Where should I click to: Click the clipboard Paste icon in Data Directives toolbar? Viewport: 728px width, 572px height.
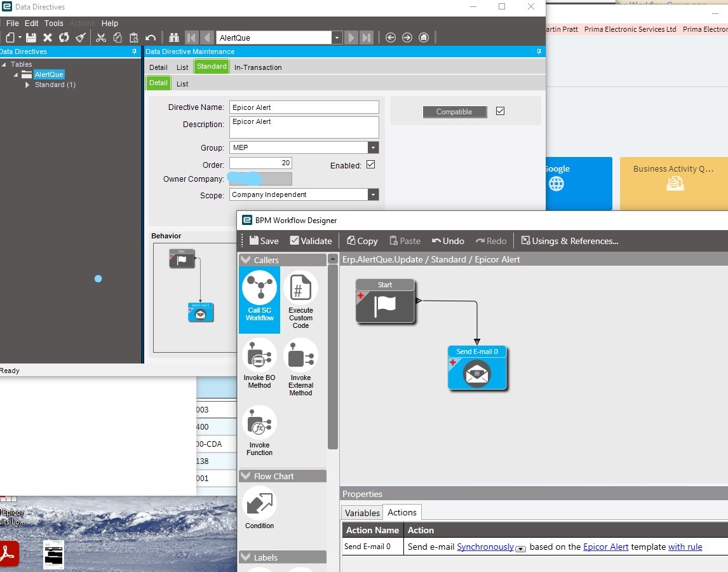(x=133, y=37)
